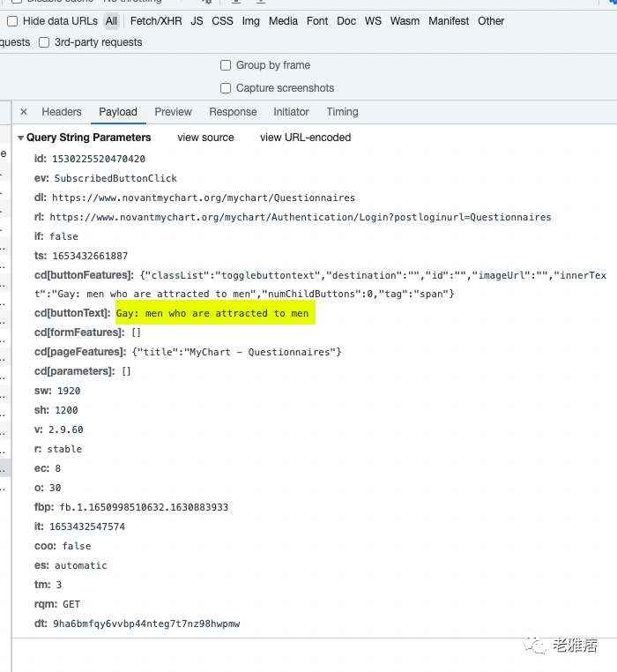The width and height of the screenshot is (617, 672).
Task: Select the id value 1530225520470420
Action: pos(99,159)
